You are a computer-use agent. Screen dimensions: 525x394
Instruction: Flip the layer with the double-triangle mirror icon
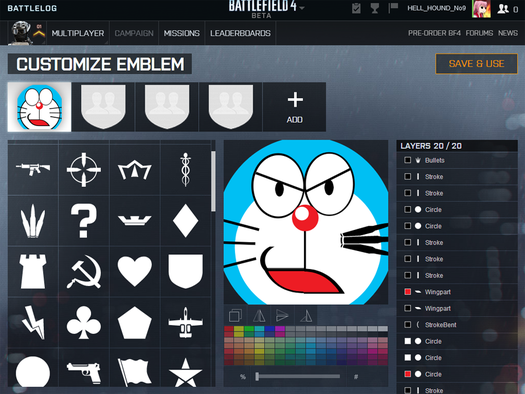pos(259,315)
